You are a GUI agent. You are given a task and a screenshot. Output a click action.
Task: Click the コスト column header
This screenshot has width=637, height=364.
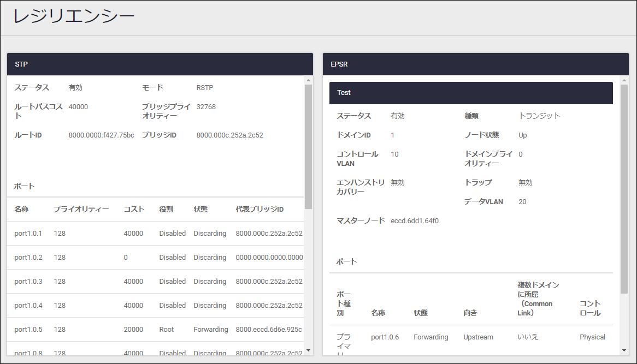click(x=134, y=210)
